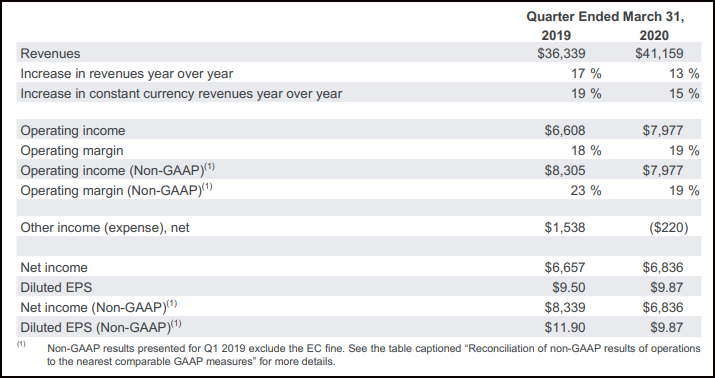Click the Net income (Non-GAAP) $8,339 value

565,307
